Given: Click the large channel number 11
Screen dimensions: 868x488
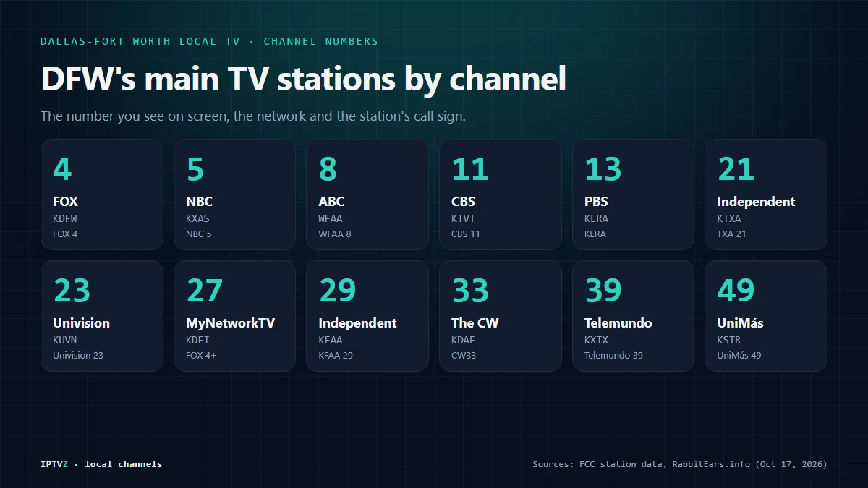Looking at the screenshot, I should point(470,169).
